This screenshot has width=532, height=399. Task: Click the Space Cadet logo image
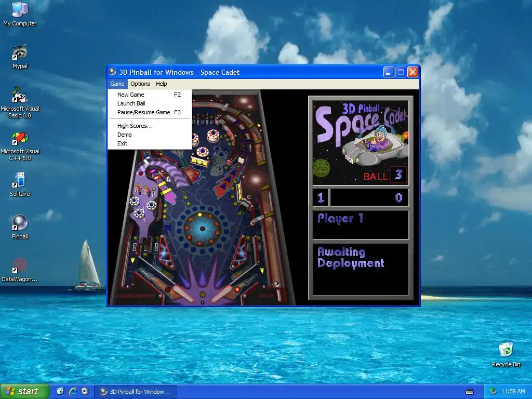tap(361, 142)
